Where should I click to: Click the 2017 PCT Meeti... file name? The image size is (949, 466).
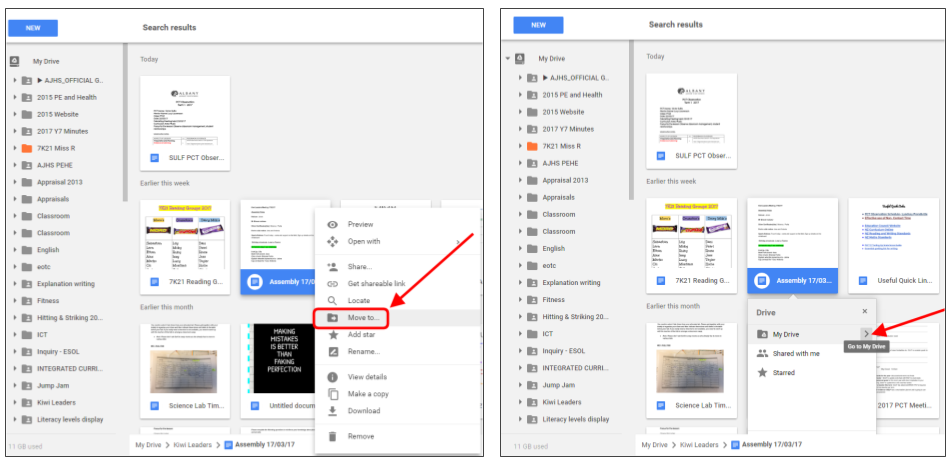click(x=905, y=405)
